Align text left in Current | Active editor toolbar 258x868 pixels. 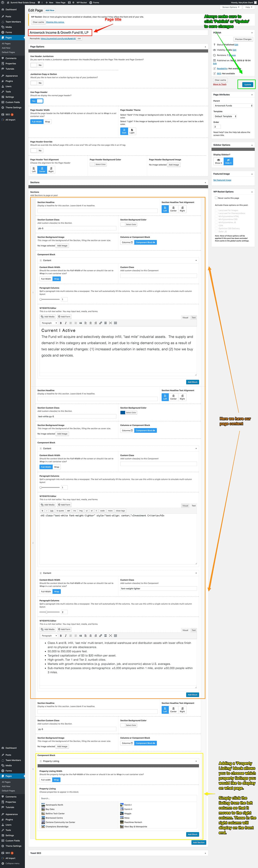click(85, 323)
